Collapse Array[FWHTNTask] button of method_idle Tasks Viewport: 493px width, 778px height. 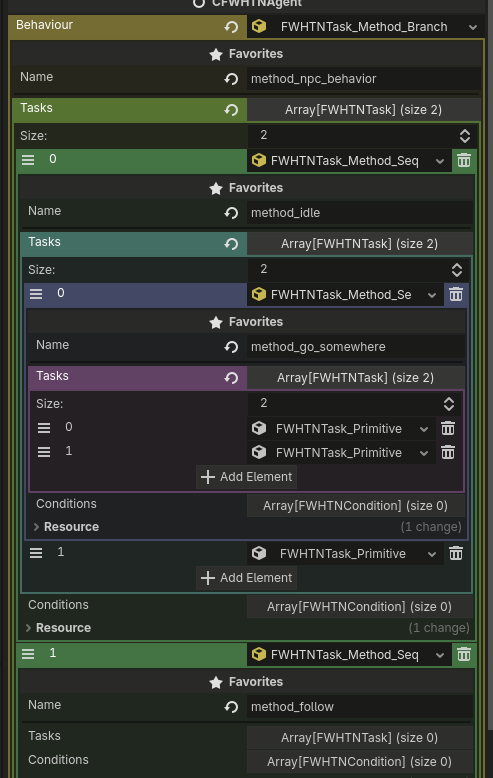[x=359, y=244]
